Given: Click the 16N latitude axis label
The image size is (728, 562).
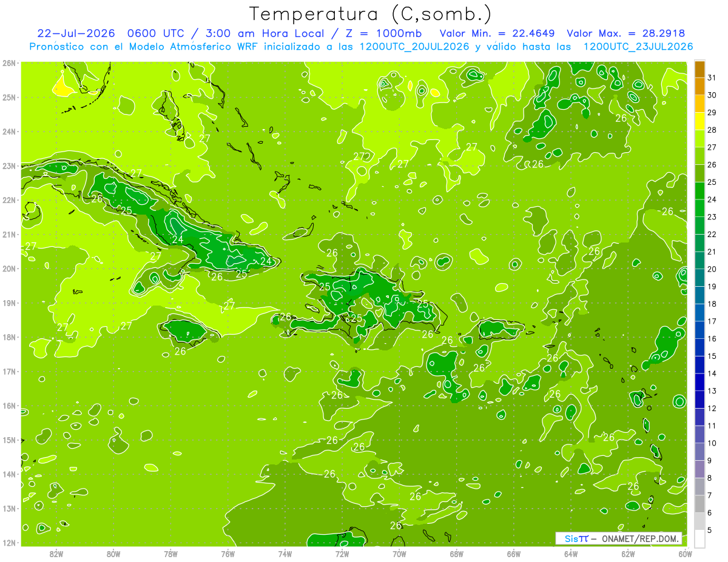Looking at the screenshot, I should (x=9, y=406).
